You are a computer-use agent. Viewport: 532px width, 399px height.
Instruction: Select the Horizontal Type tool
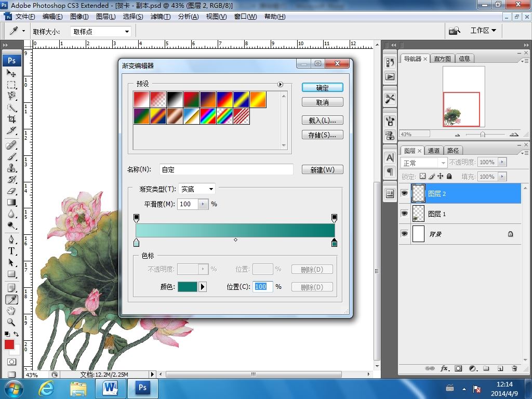click(11, 251)
